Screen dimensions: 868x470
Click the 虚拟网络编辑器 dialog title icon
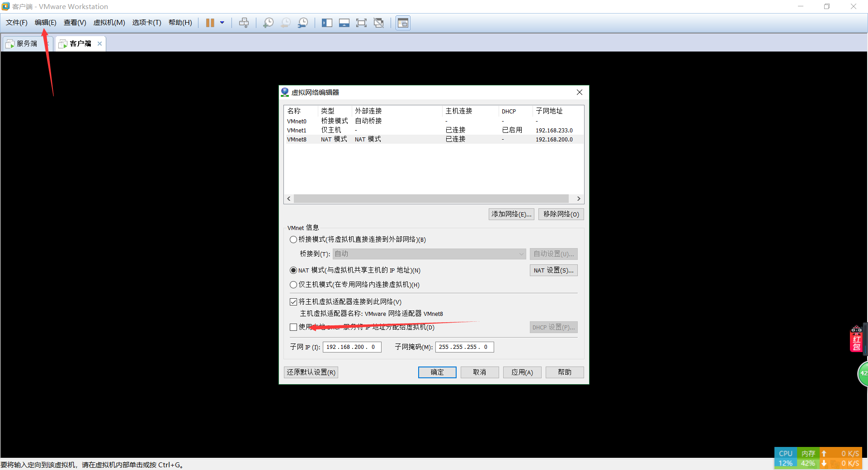click(x=285, y=92)
